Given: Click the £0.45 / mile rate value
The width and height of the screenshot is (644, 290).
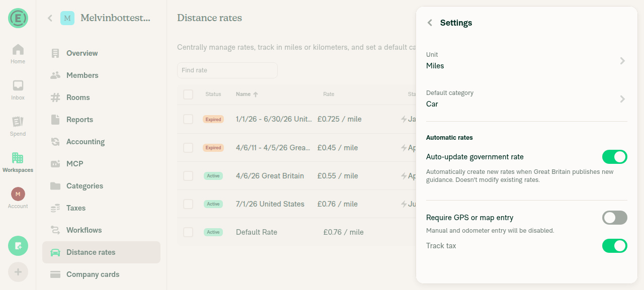Looking at the screenshot, I should point(338,148).
